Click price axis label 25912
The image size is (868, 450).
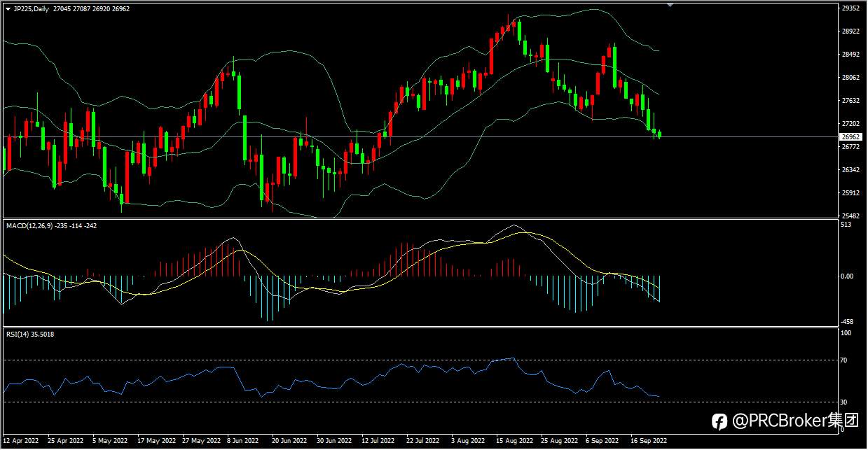(850, 193)
